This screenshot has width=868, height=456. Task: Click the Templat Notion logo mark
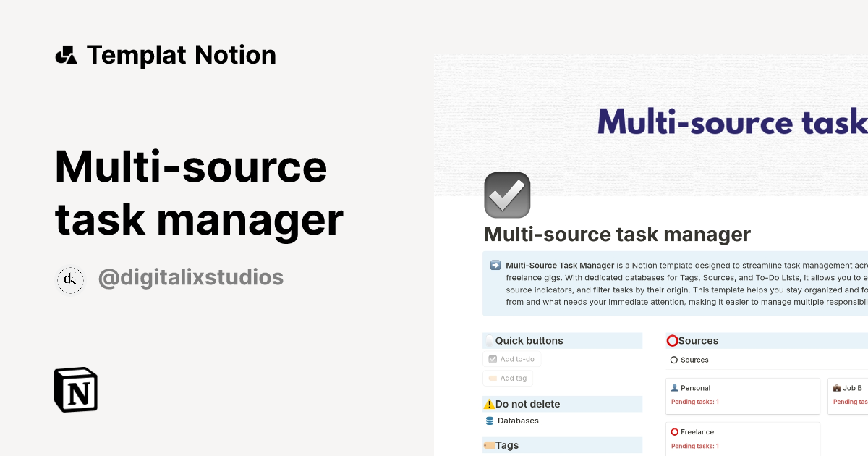(x=66, y=54)
